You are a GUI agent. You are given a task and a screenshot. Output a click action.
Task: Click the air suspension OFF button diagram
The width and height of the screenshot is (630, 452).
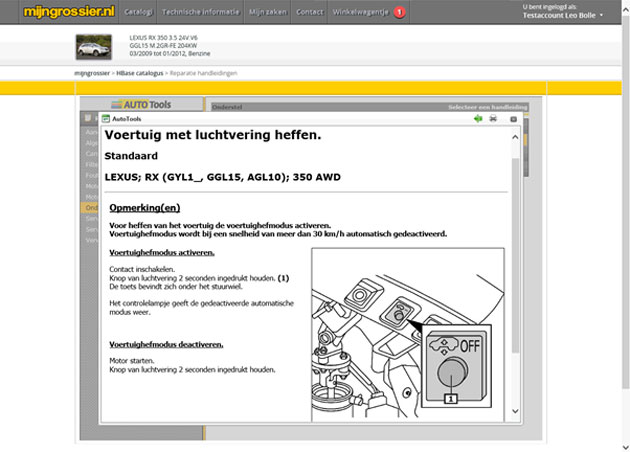click(456, 364)
